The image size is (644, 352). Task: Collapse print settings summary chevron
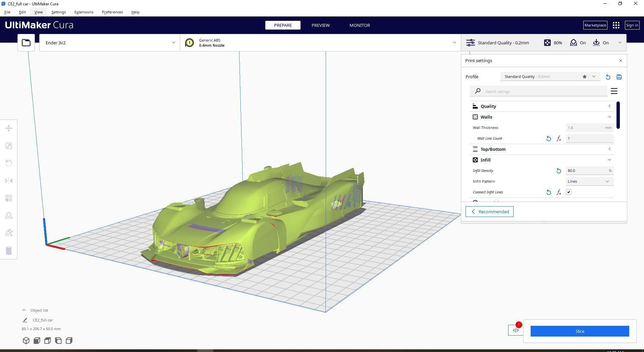[x=620, y=43]
